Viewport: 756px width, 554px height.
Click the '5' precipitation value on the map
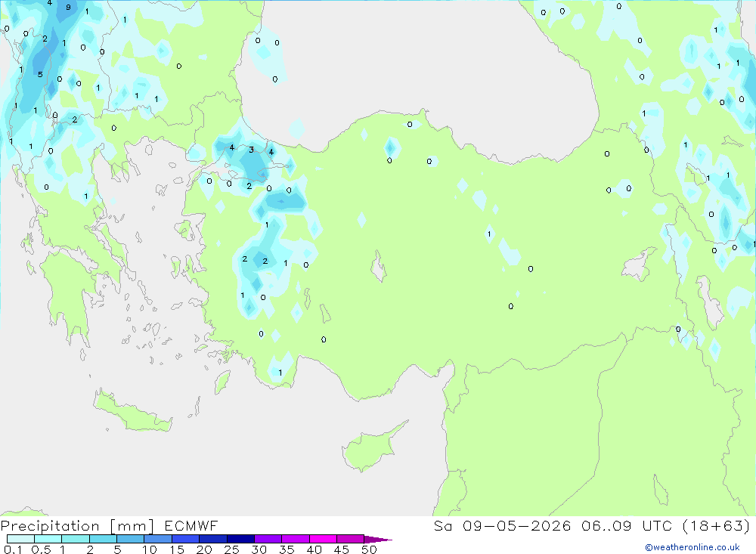coord(40,74)
